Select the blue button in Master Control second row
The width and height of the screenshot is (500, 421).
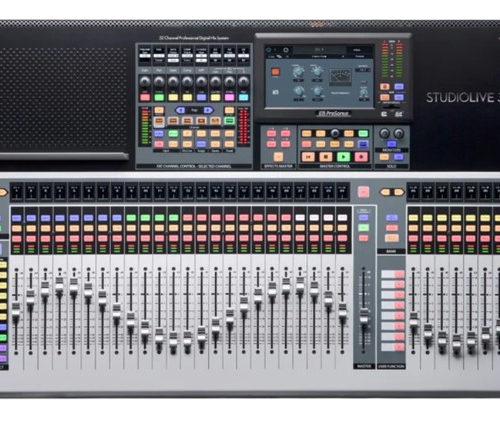[x=363, y=144]
